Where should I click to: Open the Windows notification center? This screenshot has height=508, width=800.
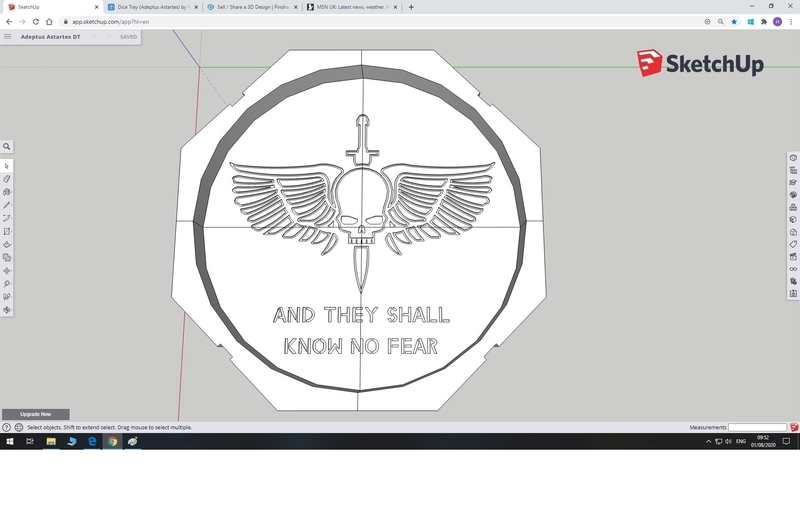tap(786, 441)
